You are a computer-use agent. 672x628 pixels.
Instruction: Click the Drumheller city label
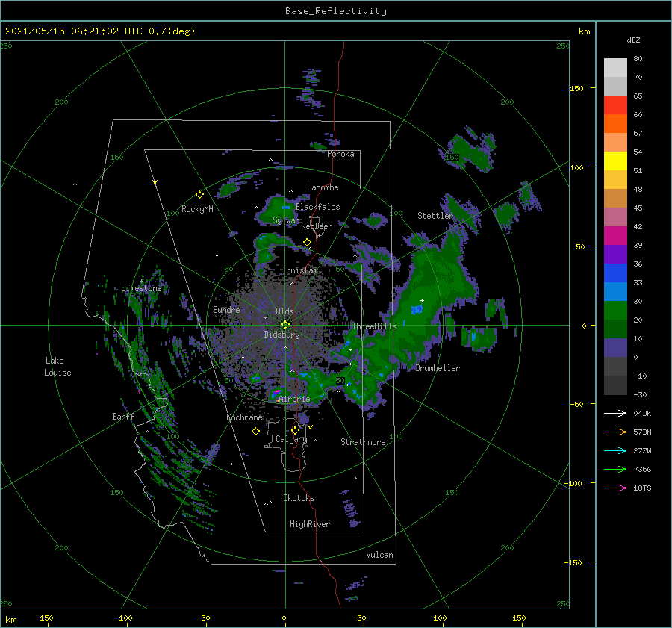pyautogui.click(x=438, y=368)
